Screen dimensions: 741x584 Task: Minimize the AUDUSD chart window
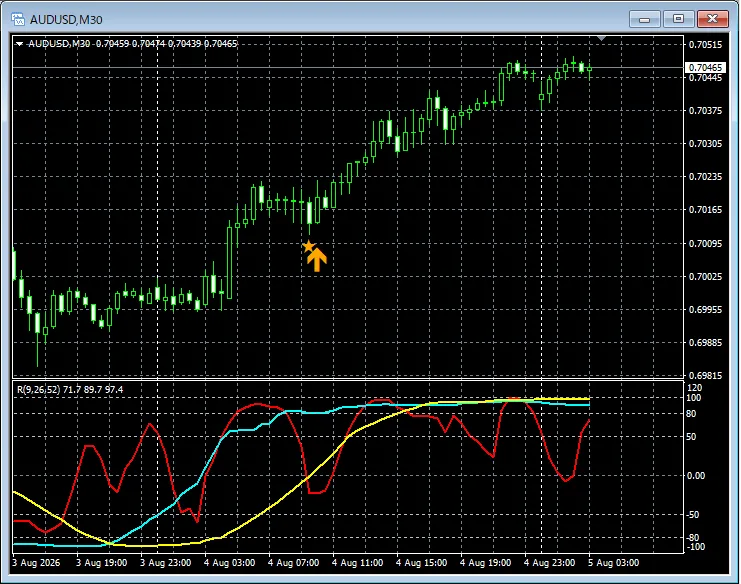click(x=645, y=19)
